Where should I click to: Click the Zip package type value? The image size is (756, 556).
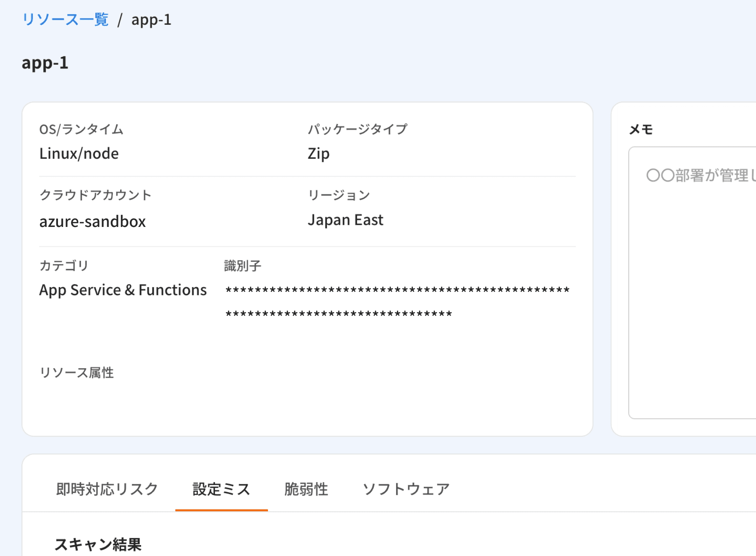point(318,153)
